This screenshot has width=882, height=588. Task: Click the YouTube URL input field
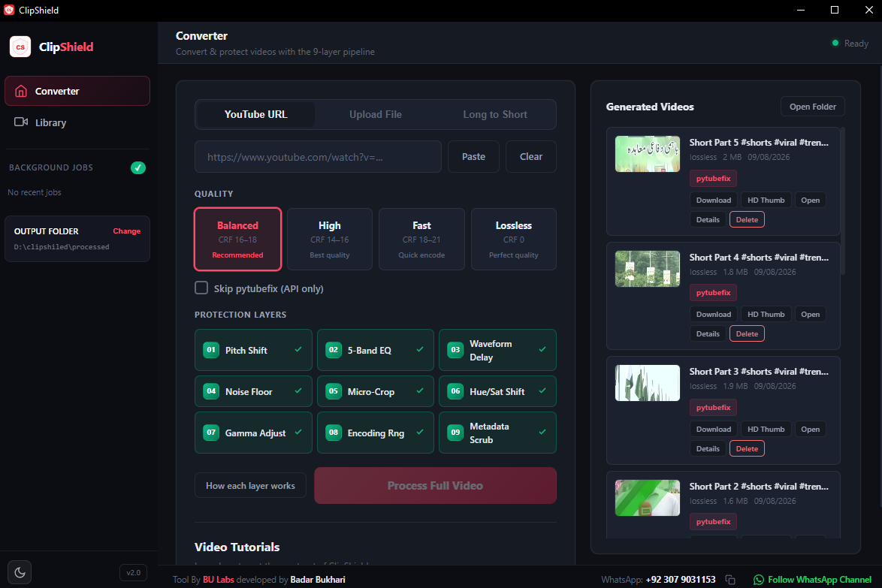tap(318, 157)
